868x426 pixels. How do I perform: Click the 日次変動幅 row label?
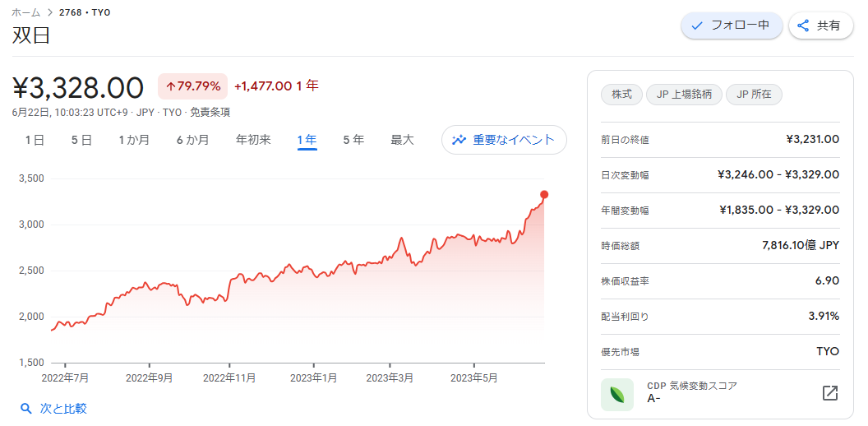[x=625, y=176]
